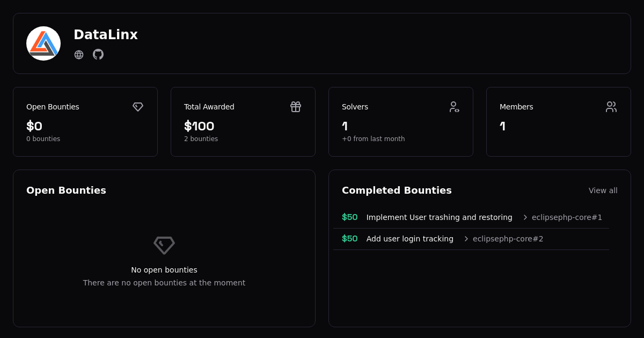Viewport: 644px width, 338px height.
Task: Open the eclipsephp-core#1 issue reference
Action: coord(567,217)
